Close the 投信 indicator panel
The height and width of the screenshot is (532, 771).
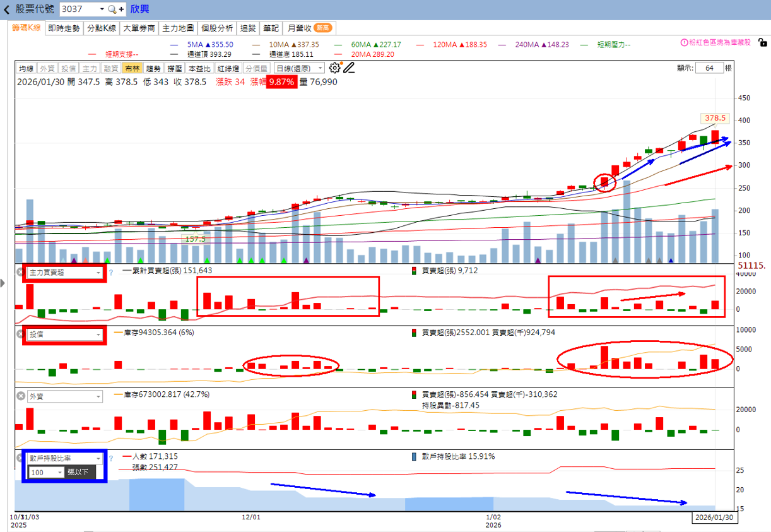click(20, 334)
